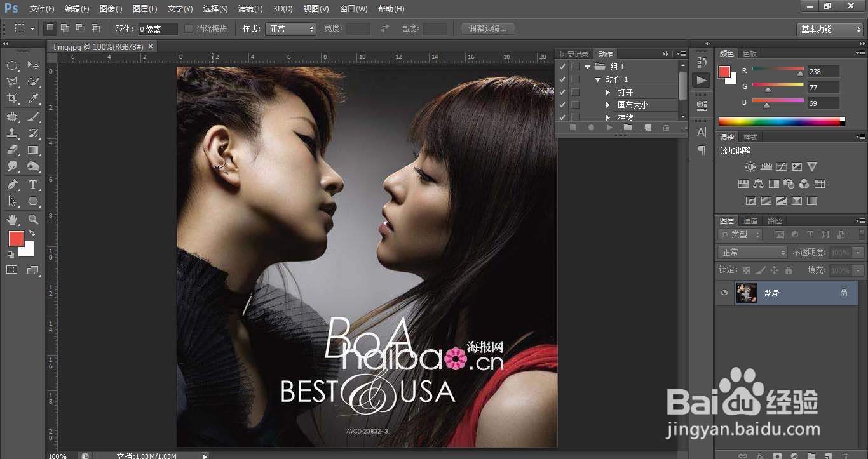Viewport: 868px width, 459px height.
Task: Open the collapsed Character panel icon
Action: coord(702,132)
